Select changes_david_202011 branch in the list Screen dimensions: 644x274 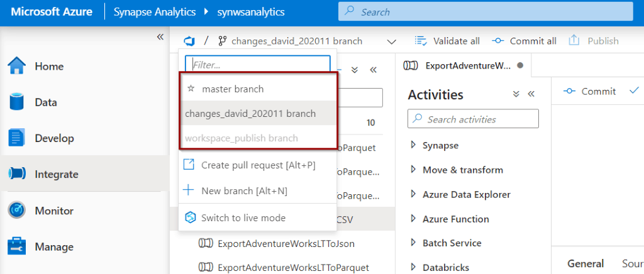258,113
